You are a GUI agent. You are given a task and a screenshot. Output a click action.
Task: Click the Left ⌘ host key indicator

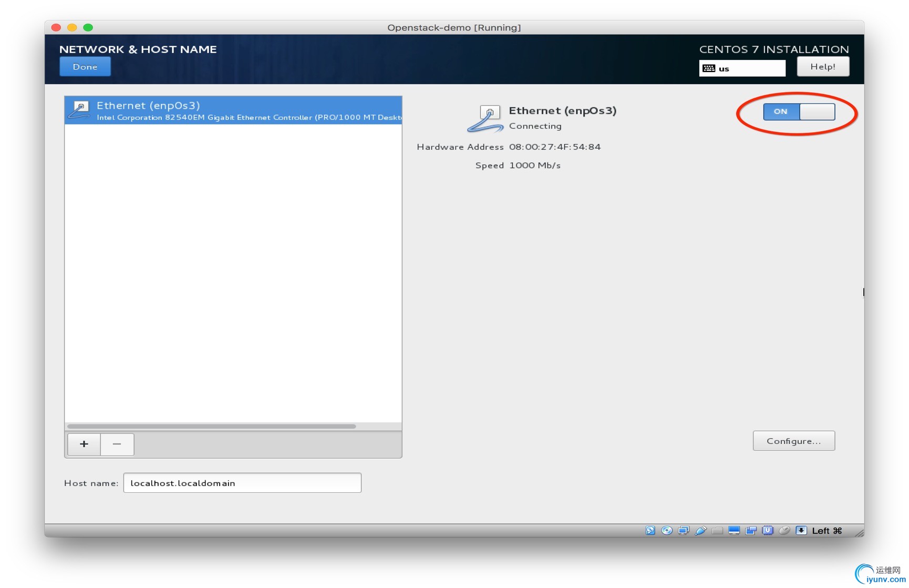click(x=827, y=531)
